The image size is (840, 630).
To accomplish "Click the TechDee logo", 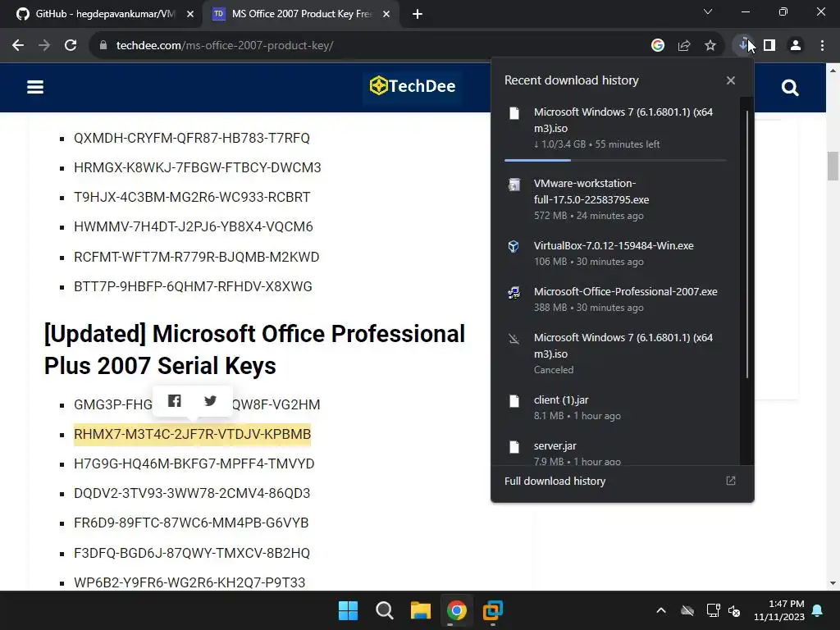I will click(x=412, y=85).
